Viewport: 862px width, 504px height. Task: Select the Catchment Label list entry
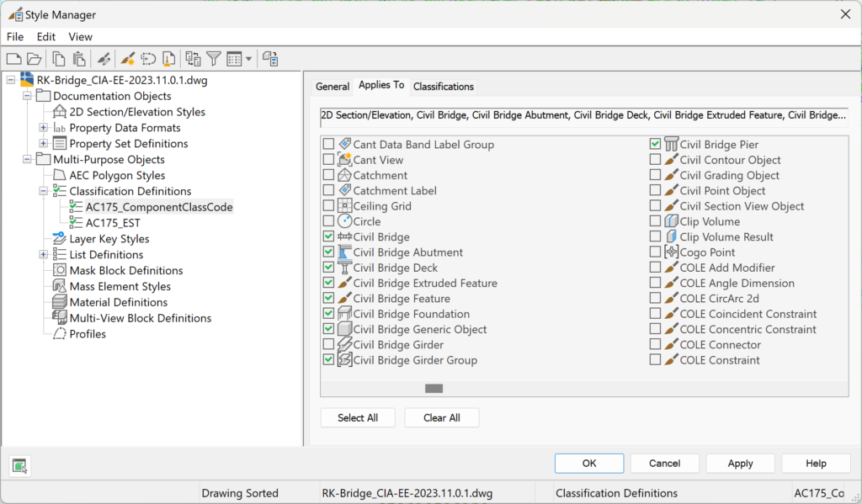click(395, 191)
